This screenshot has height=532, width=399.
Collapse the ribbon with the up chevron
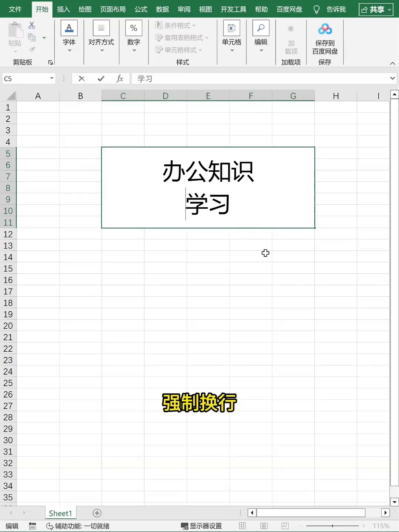[x=392, y=64]
